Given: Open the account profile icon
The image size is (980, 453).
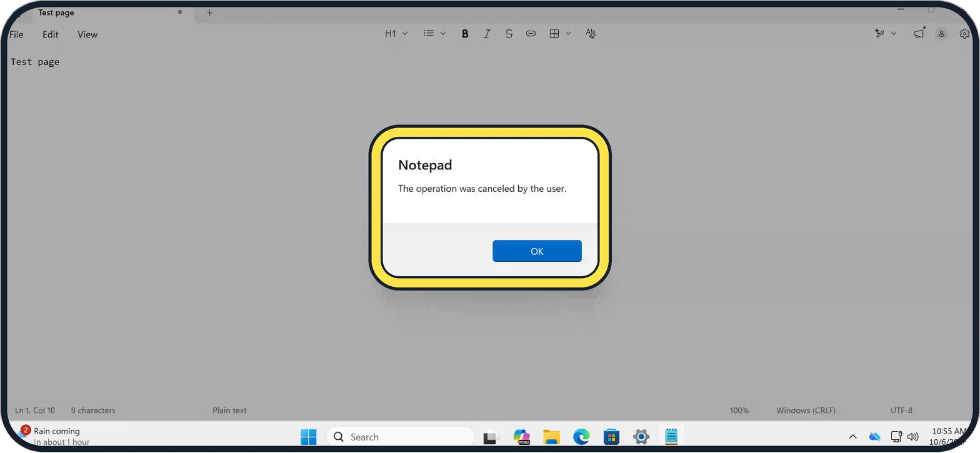Looking at the screenshot, I should pos(941,34).
